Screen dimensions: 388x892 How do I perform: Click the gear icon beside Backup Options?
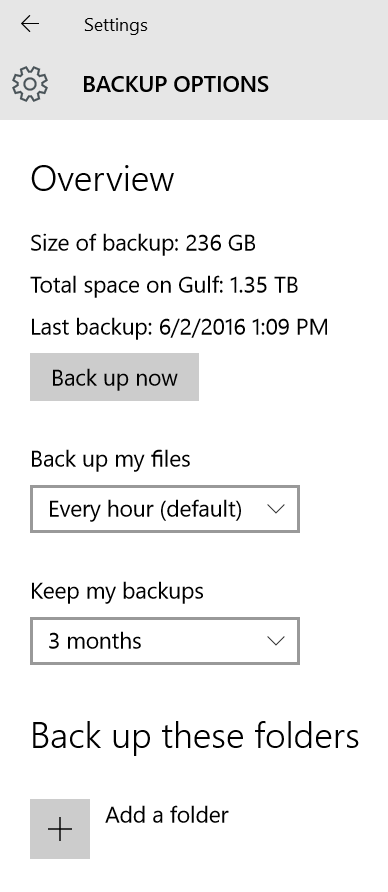point(30,84)
